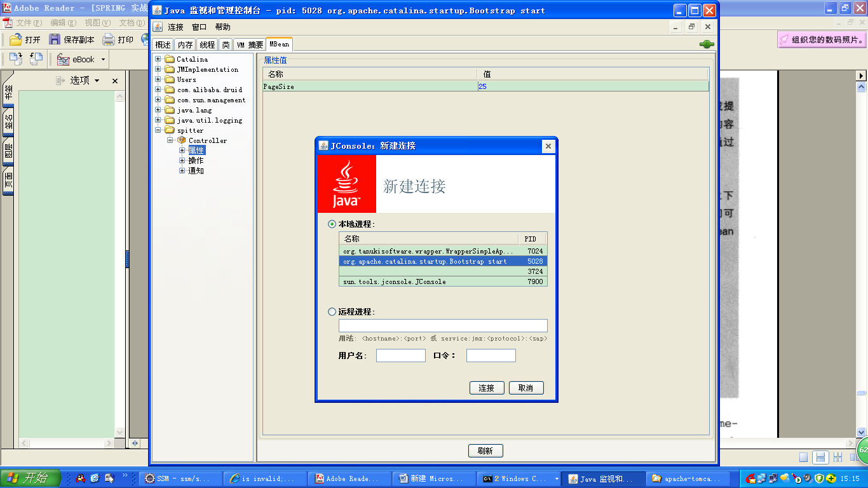Click Java icon in 新建连接 dialog title bar
This screenshot has height=488, width=868.
tap(323, 146)
